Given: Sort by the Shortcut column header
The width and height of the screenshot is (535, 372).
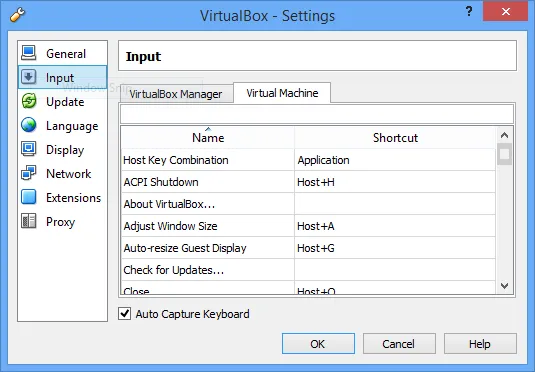Looking at the screenshot, I should [395, 138].
